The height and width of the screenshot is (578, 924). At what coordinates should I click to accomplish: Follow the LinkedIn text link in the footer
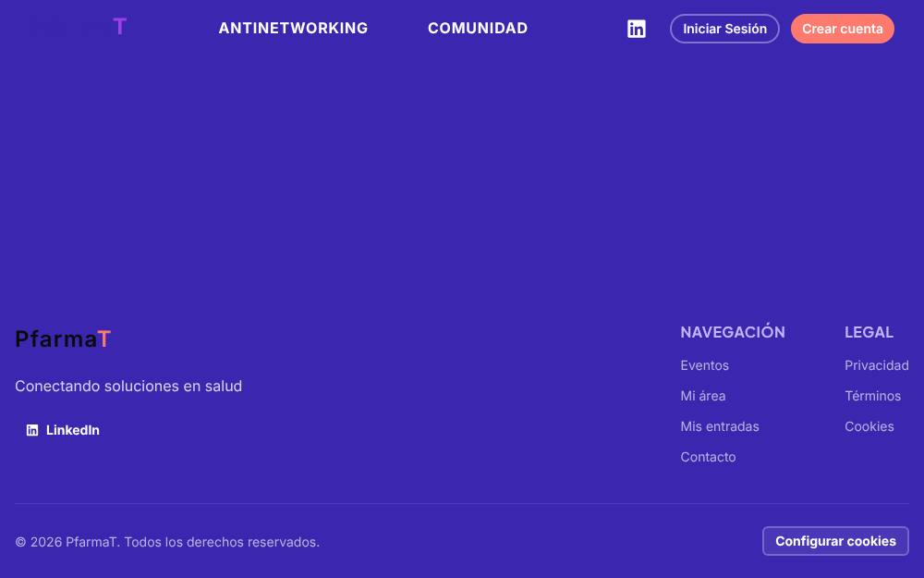[x=72, y=430]
